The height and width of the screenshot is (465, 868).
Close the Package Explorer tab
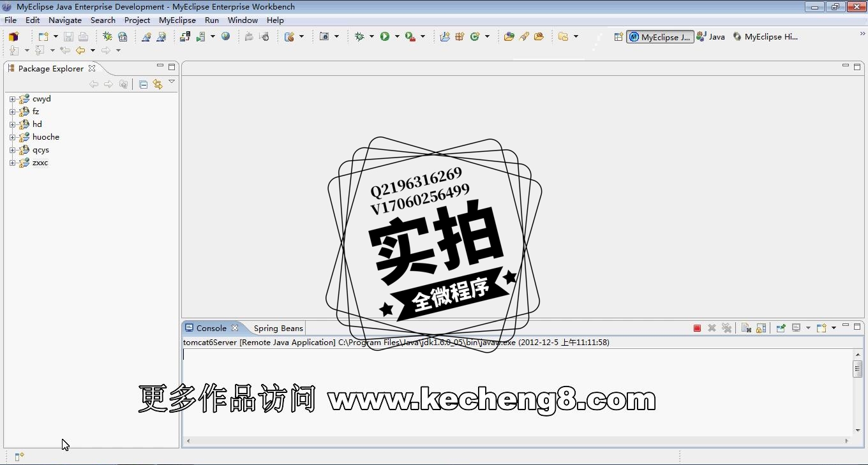pyautogui.click(x=92, y=68)
